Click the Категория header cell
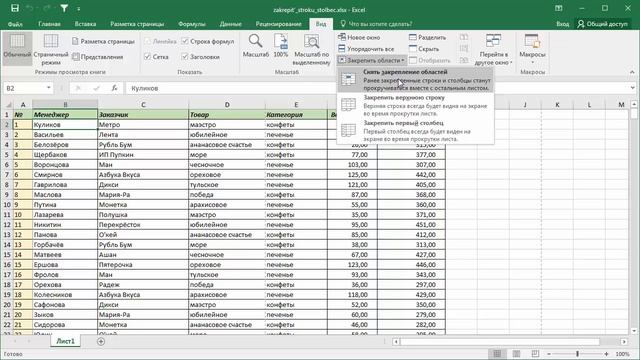 tap(296, 115)
